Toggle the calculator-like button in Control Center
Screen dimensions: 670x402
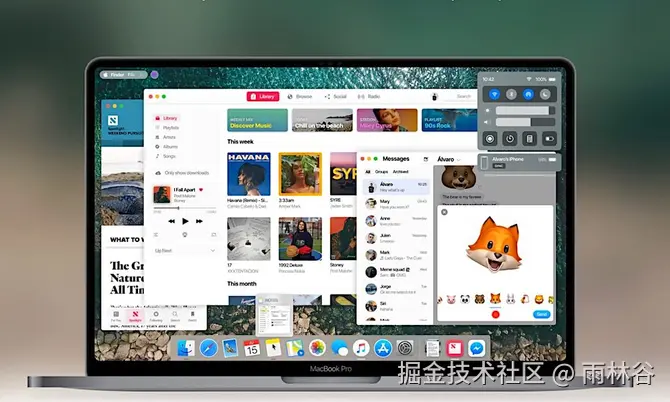click(529, 139)
